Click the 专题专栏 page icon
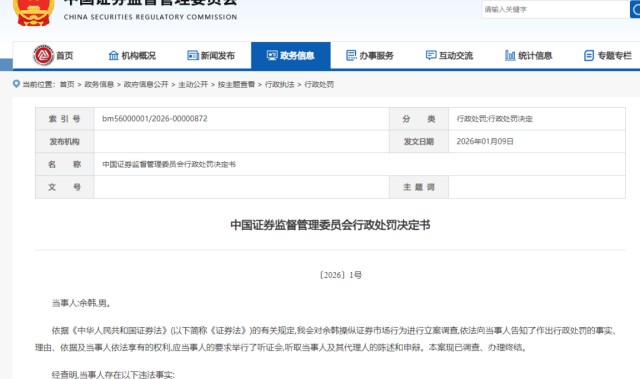The height and width of the screenshot is (379, 640). point(589,55)
